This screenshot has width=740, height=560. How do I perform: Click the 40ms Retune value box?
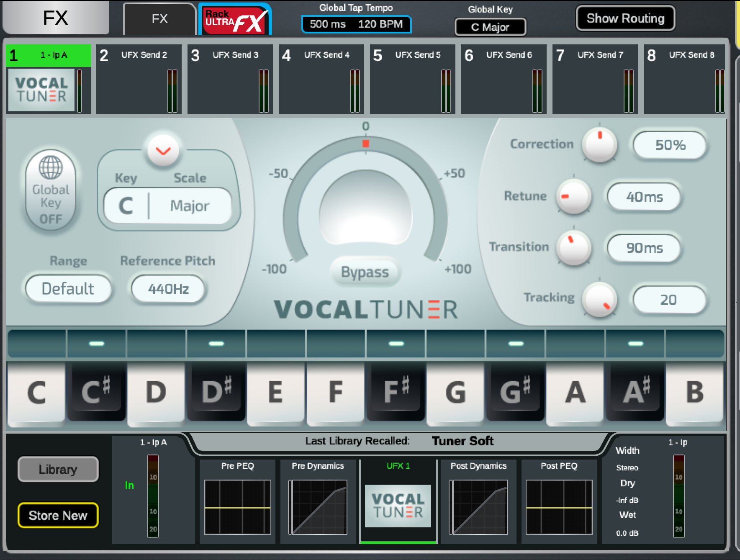pyautogui.click(x=644, y=197)
